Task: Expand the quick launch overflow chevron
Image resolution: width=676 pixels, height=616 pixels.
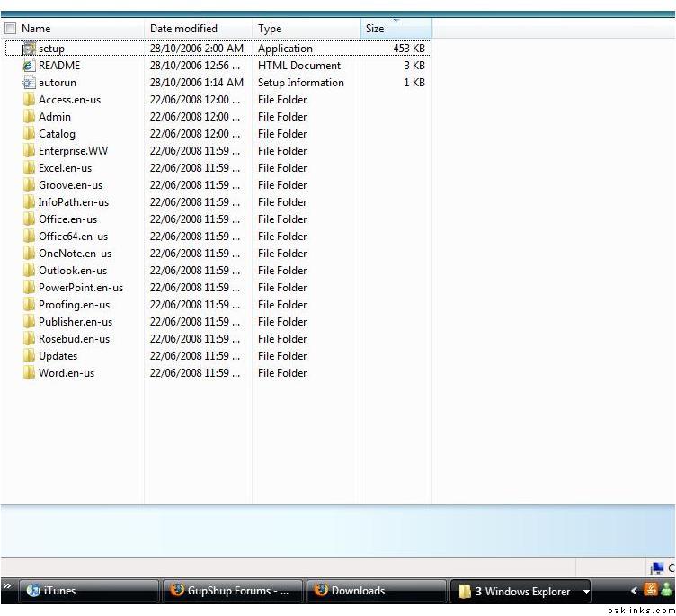Action: pos(7,586)
